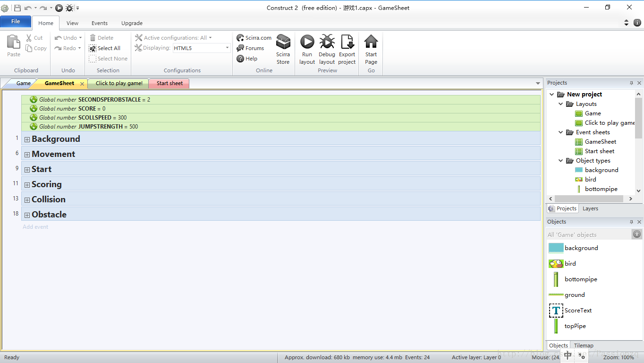Image resolution: width=644 pixels, height=363 pixels.
Task: Click the Save icon in quick access toolbar
Action: pyautogui.click(x=17, y=8)
